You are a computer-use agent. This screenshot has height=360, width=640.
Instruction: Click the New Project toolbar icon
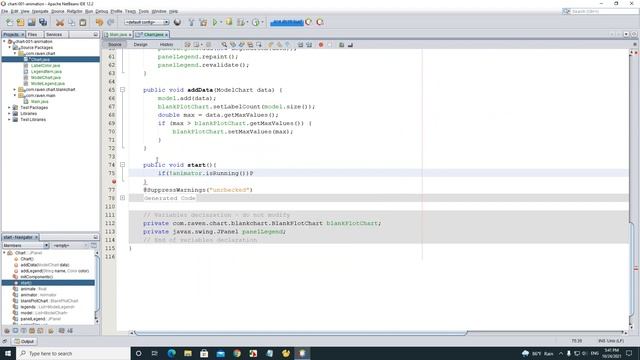tap(20, 22)
